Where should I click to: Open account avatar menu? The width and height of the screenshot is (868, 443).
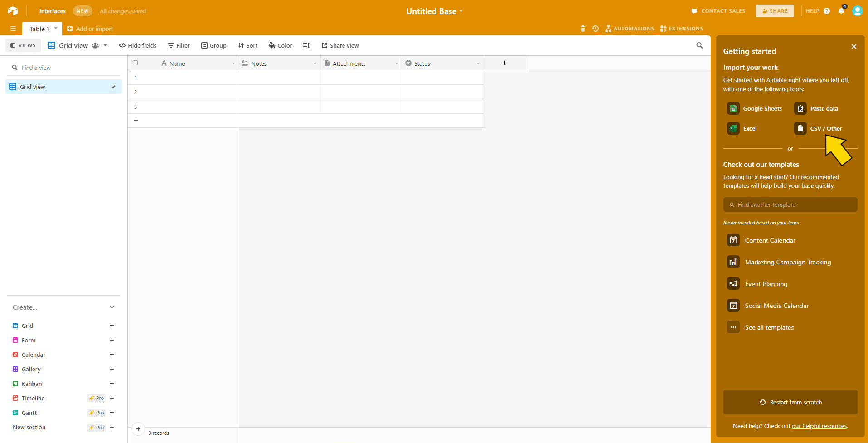pyautogui.click(x=857, y=11)
